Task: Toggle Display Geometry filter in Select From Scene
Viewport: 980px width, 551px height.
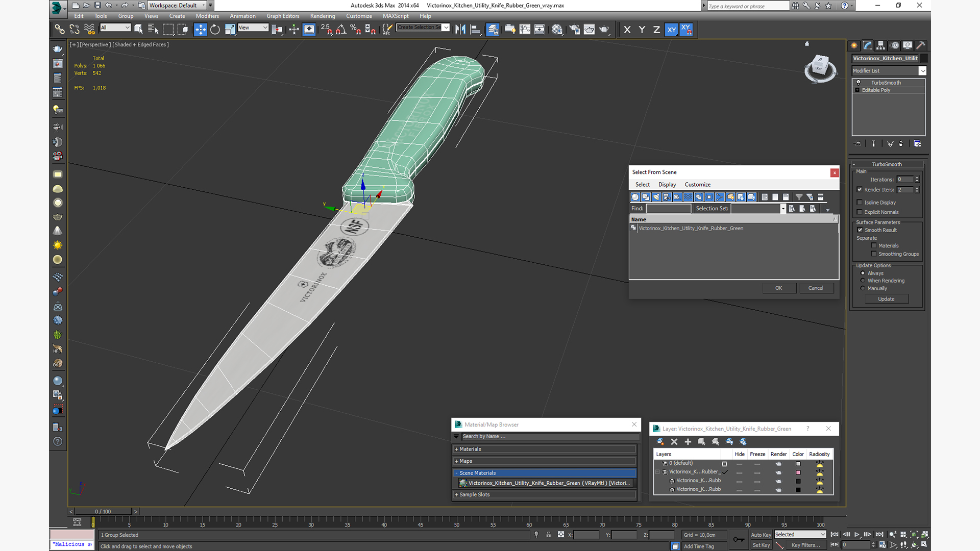Action: (635, 197)
